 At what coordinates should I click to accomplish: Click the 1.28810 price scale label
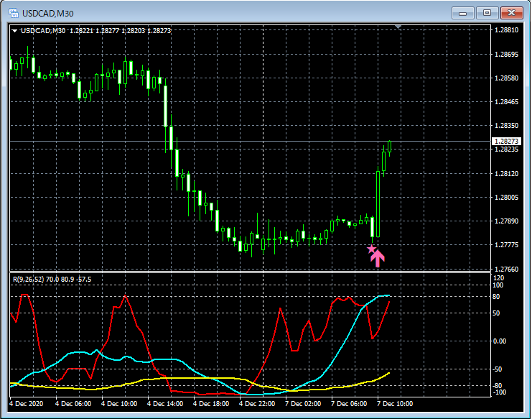coord(506,30)
